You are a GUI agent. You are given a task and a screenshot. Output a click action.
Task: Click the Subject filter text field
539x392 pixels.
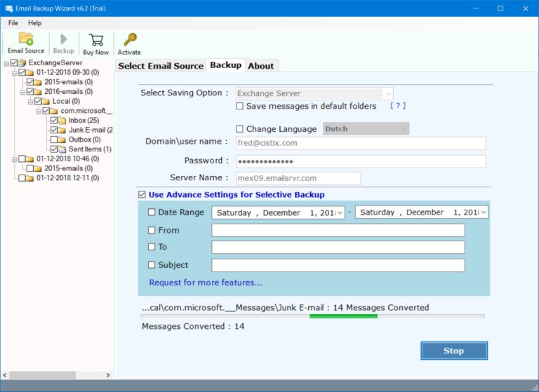tap(338, 265)
